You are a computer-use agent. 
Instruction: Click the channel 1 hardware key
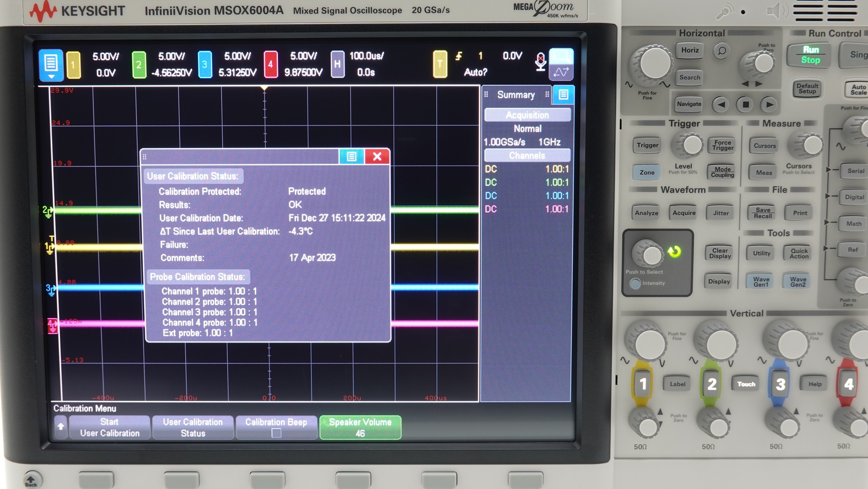pos(642,384)
